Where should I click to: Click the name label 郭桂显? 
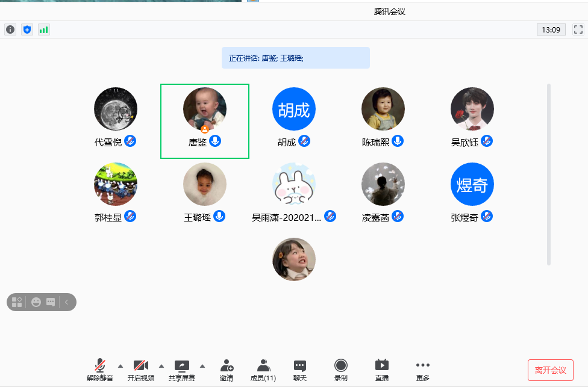(108, 217)
